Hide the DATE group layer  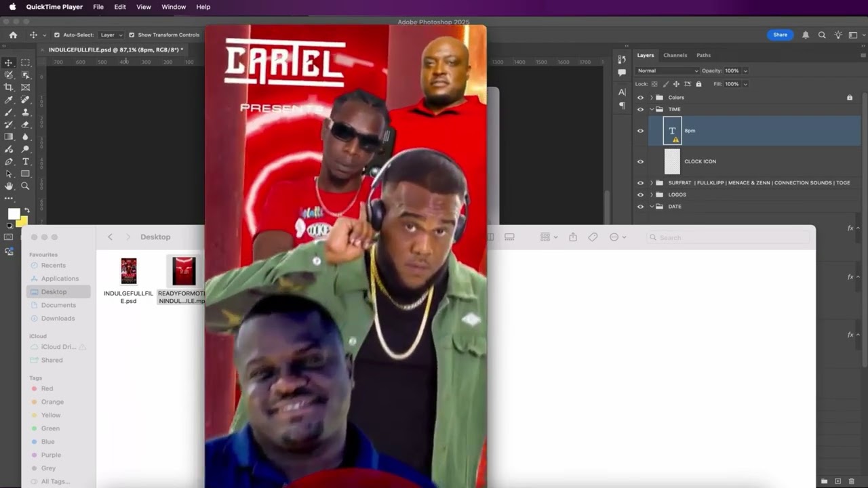[x=640, y=207]
